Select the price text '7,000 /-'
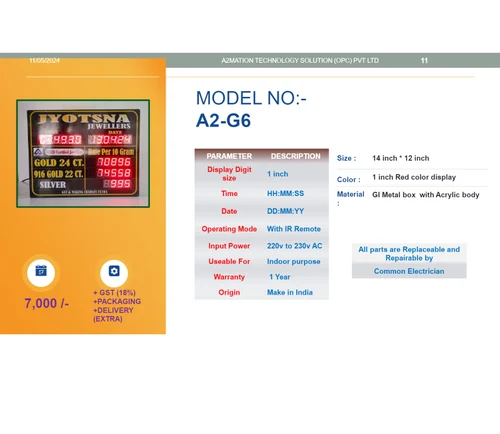 coord(47,303)
